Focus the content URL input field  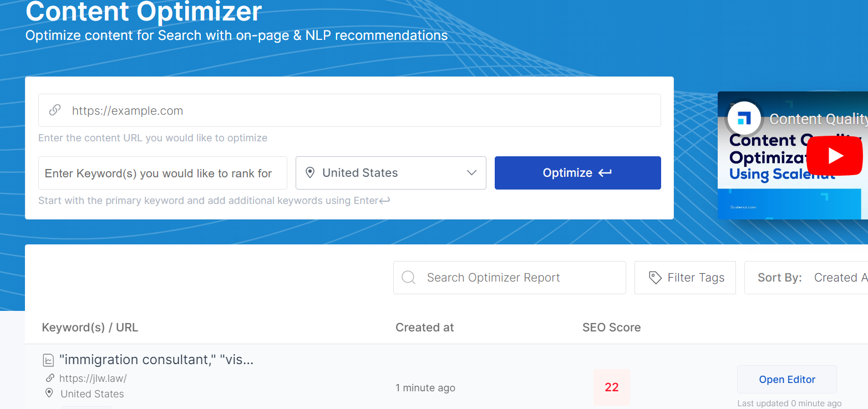coord(361,110)
